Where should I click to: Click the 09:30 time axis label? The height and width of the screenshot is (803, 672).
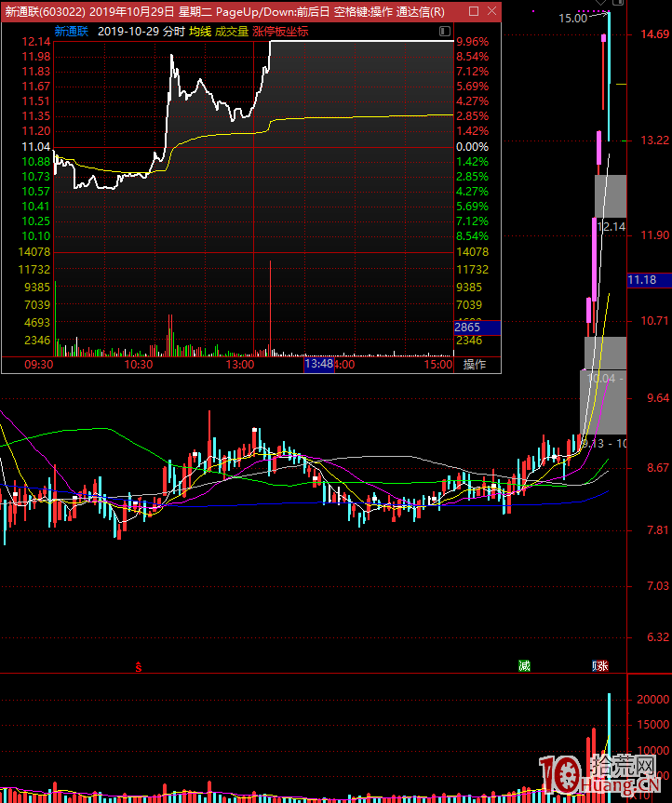tap(39, 365)
